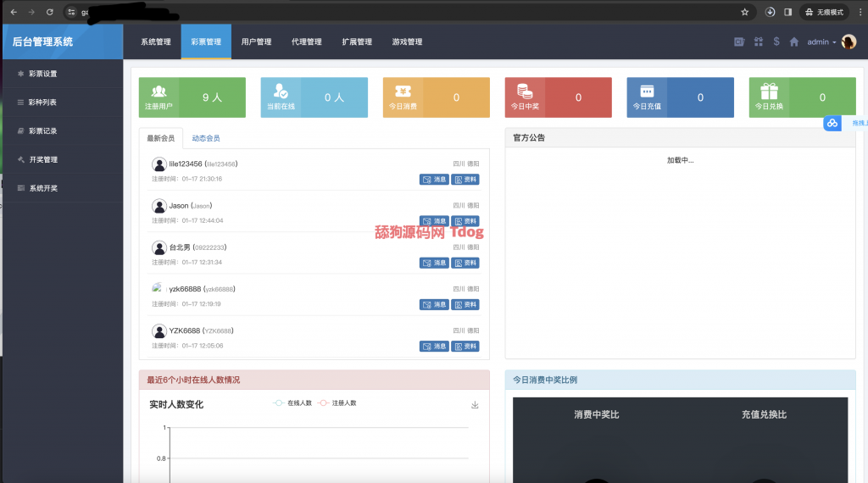Viewport: 868px width, 483px height.
Task: Open the 用户管理 top menu
Action: tap(256, 42)
